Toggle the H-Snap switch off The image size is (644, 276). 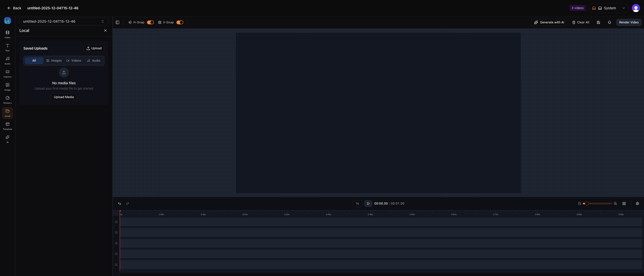tap(150, 22)
